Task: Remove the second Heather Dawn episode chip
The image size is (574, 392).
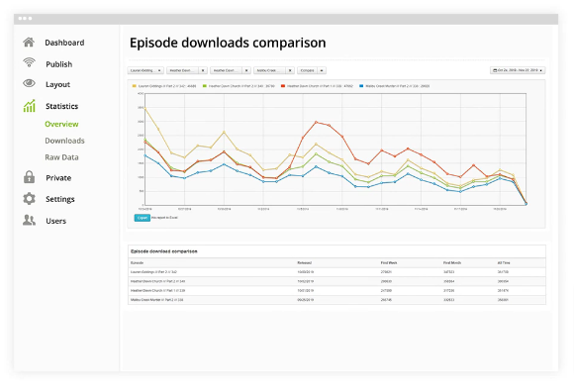Action: (x=246, y=70)
